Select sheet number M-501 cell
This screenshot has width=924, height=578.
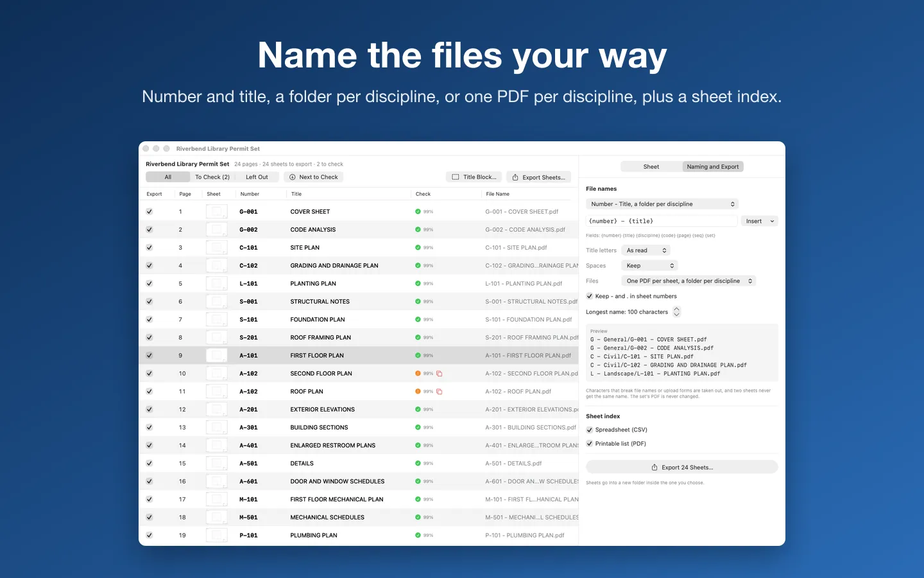[x=248, y=517]
